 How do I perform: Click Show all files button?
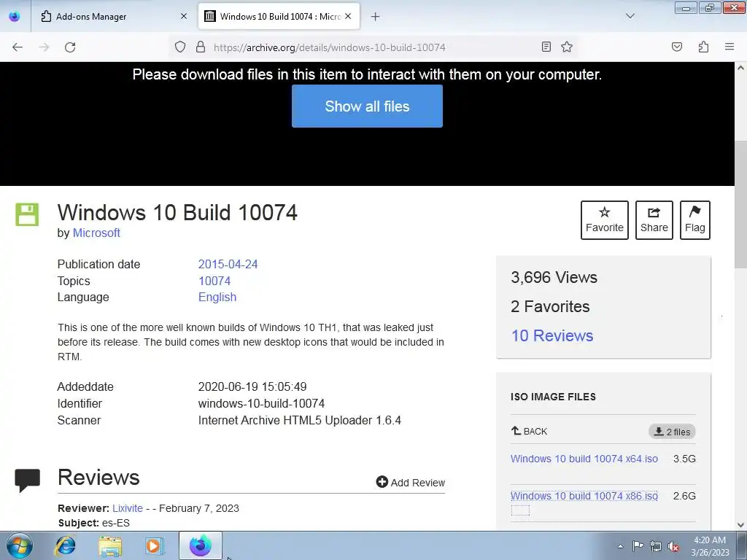point(367,106)
